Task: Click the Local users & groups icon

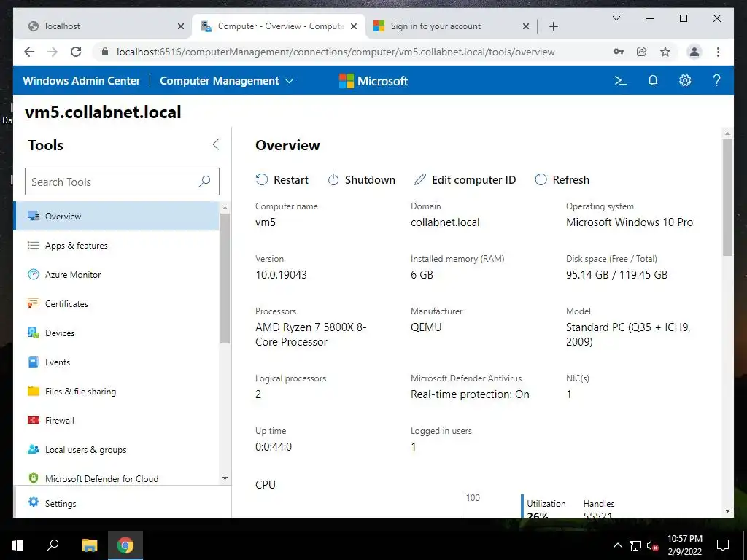Action: coord(34,449)
